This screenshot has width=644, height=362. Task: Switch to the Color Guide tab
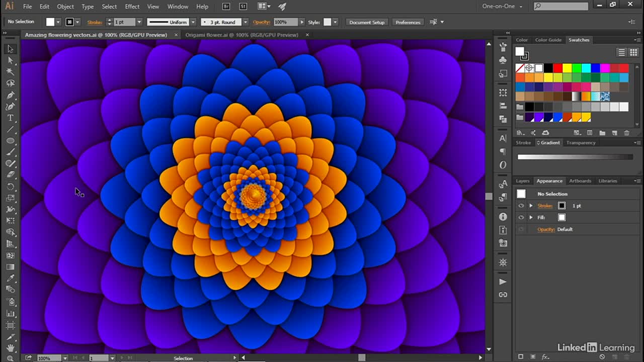pos(548,40)
